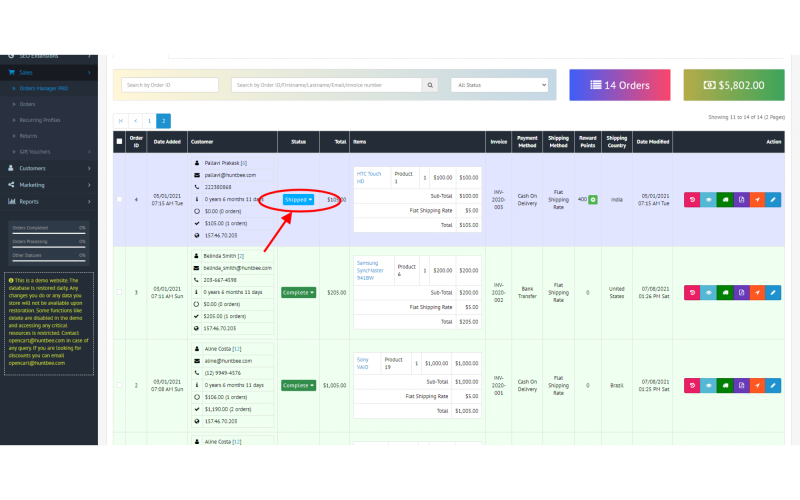Image resolution: width=800 pixels, height=500 pixels.
Task: Click the $5,802.00 total summary button
Action: coord(734,85)
